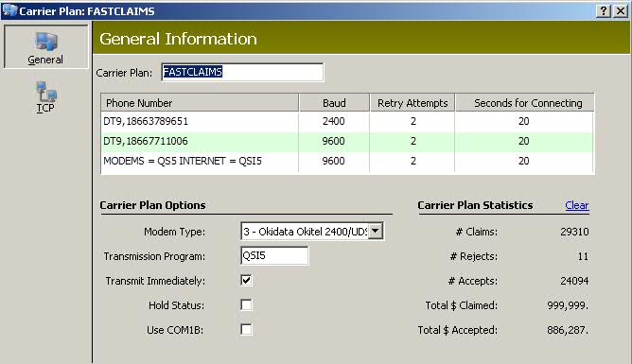632x364 pixels.
Task: Click the # Claims value 29310
Action: pos(574,232)
